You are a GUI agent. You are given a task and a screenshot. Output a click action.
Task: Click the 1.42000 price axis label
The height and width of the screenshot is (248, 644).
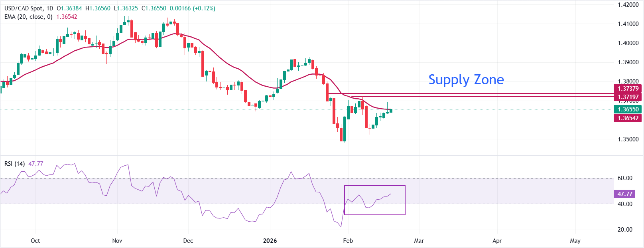(x=628, y=5)
